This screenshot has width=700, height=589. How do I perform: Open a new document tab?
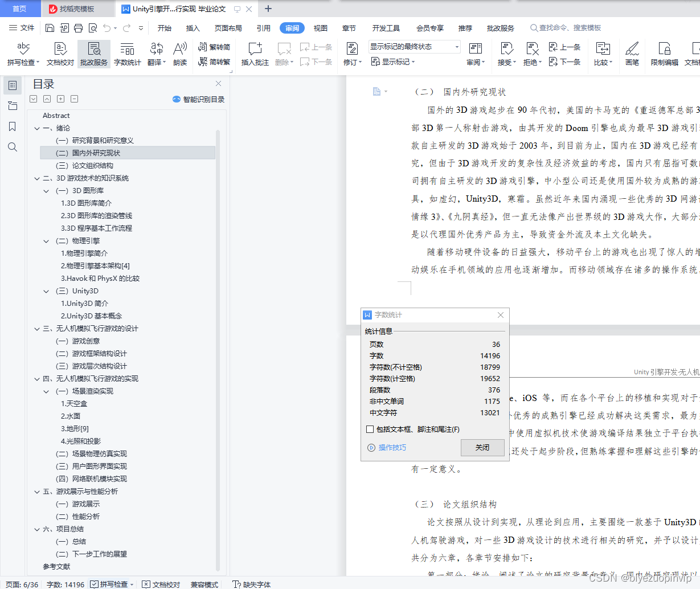pyautogui.click(x=268, y=9)
